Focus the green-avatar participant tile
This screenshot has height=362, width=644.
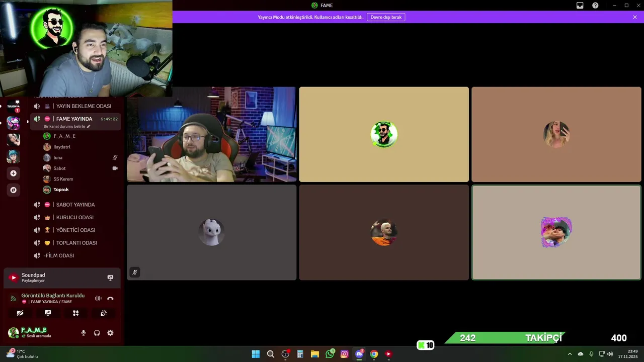[384, 134]
